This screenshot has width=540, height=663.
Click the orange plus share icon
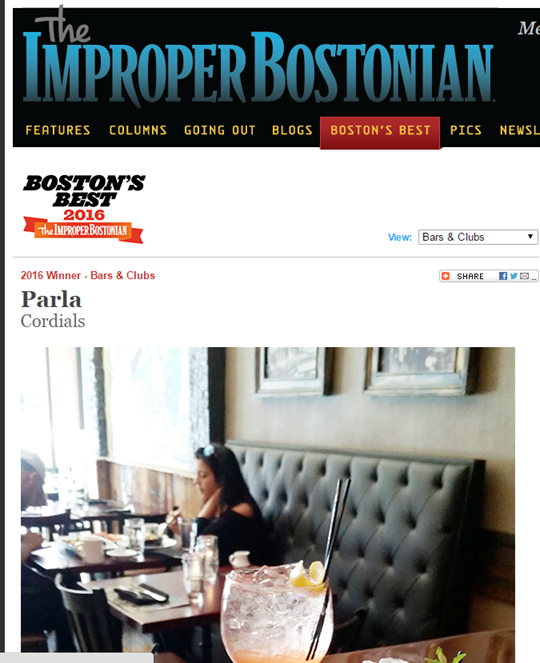(x=445, y=276)
